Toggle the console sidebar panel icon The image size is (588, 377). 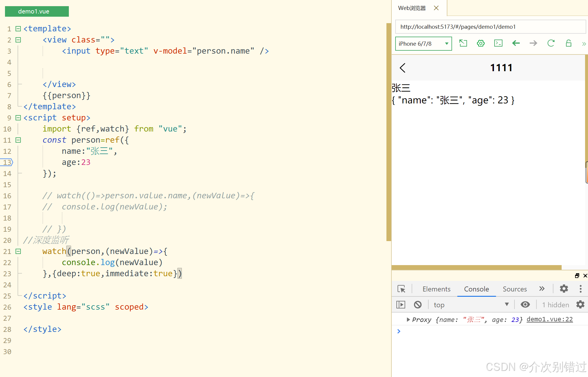[400, 305]
